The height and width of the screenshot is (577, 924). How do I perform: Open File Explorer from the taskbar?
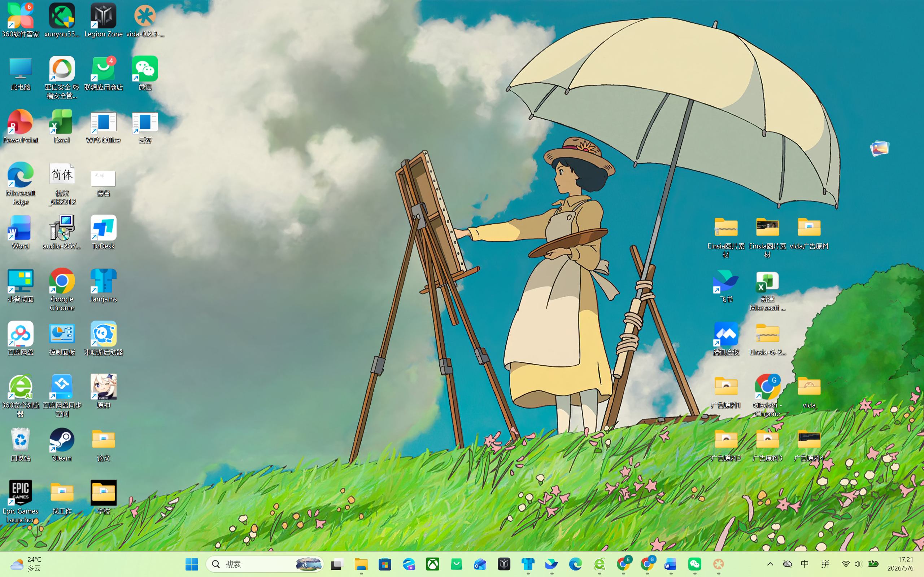click(x=361, y=564)
